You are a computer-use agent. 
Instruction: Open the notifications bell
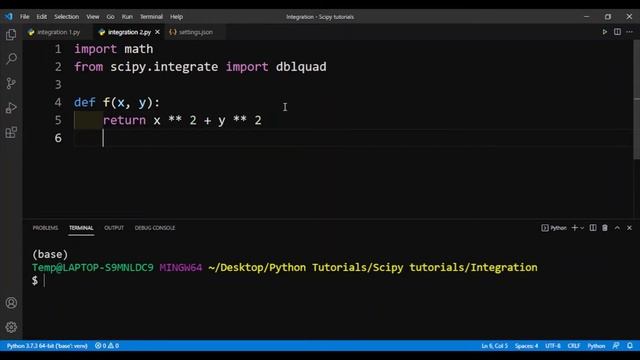630,346
